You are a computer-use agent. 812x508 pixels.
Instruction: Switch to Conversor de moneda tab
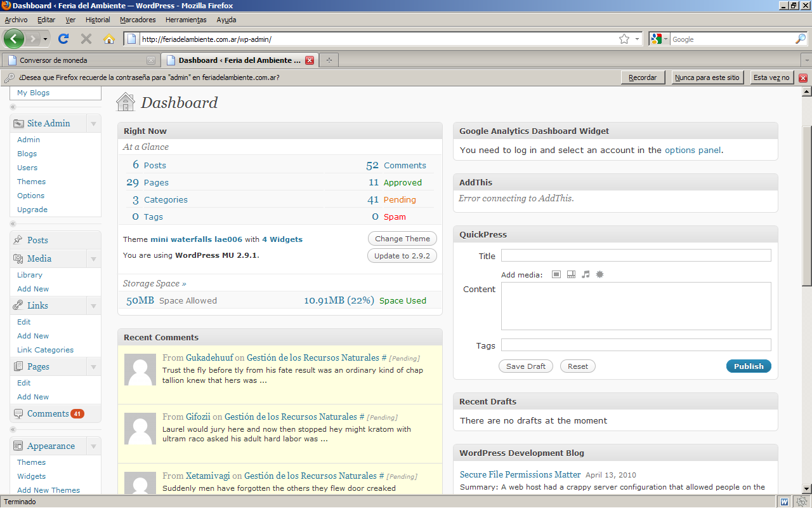pyautogui.click(x=80, y=60)
